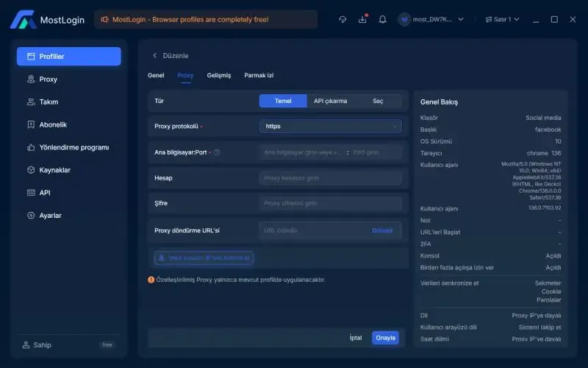Select API çıkarma proxy type
Image resolution: width=588 pixels, height=368 pixels.
tap(330, 101)
